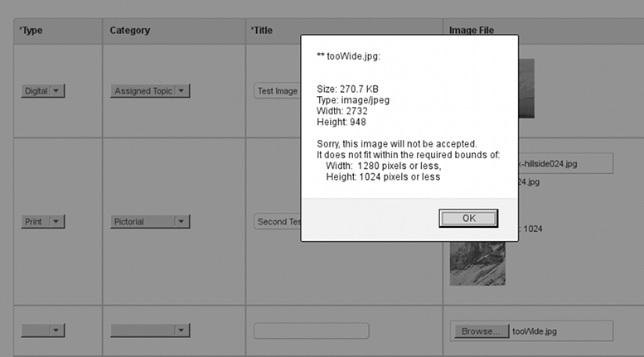Open the empty Type dropdown in last row
The width and height of the screenshot is (644, 357).
pyautogui.click(x=43, y=330)
